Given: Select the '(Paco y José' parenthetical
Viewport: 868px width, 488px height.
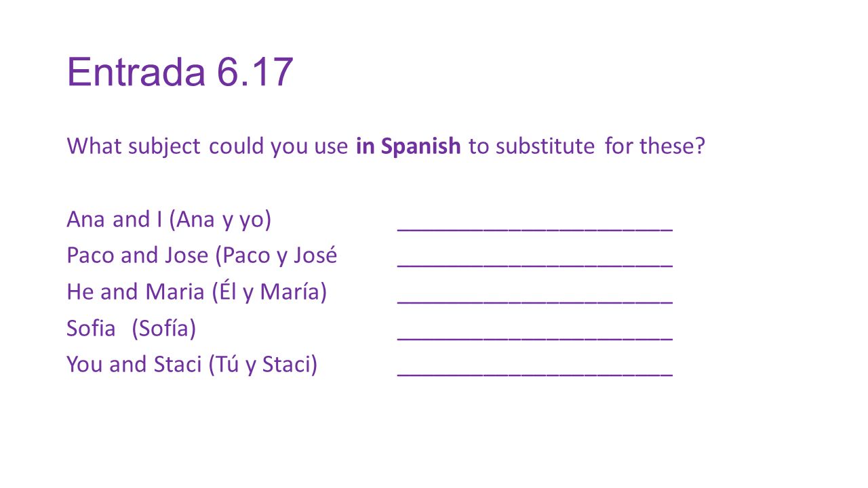Looking at the screenshot, I should (x=276, y=256).
